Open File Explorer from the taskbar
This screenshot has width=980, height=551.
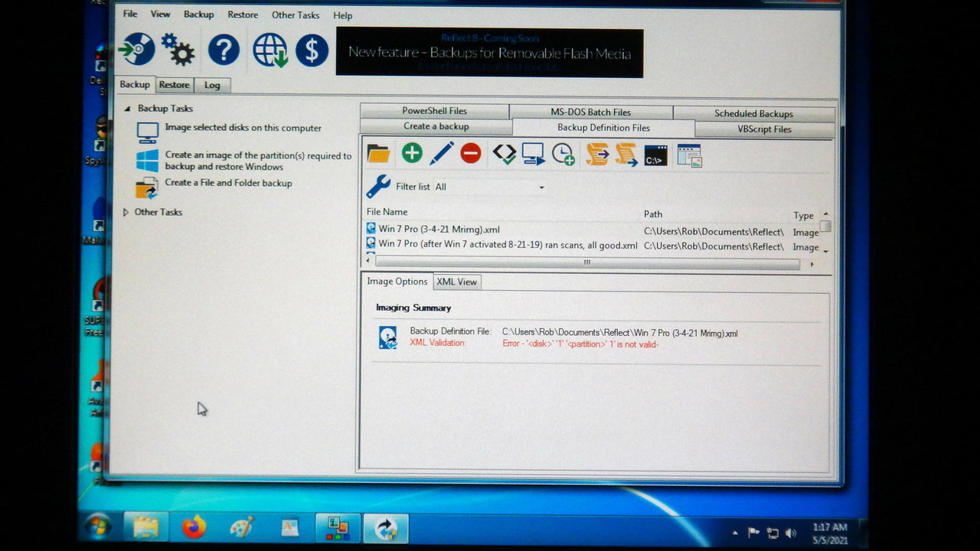pos(145,527)
